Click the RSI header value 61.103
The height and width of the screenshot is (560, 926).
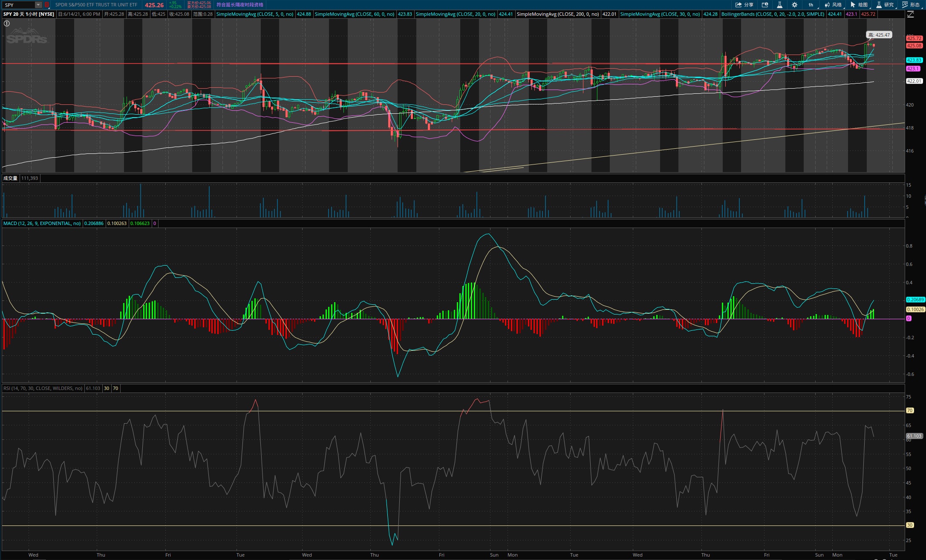pos(93,388)
